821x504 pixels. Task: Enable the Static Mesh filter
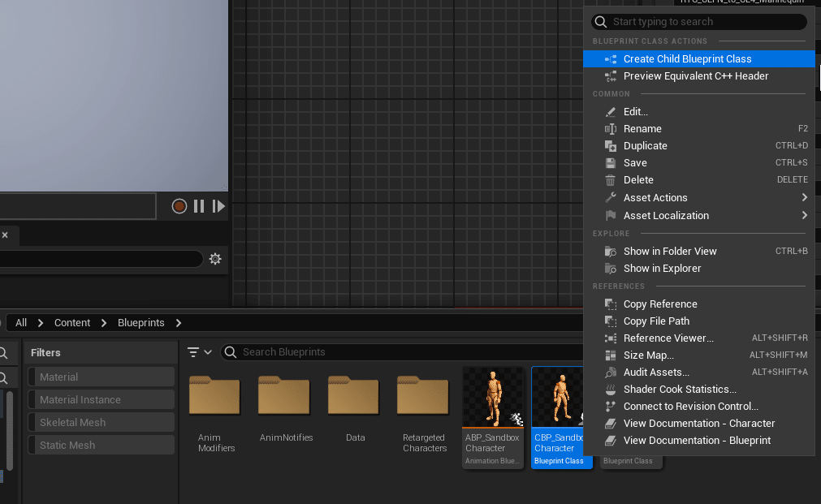[101, 444]
